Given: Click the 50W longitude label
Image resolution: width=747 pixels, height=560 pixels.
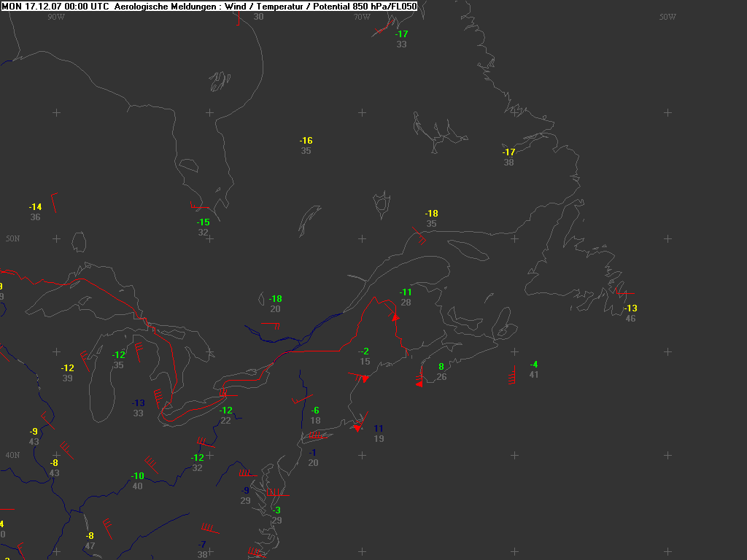Looking at the screenshot, I should pyautogui.click(x=667, y=17).
